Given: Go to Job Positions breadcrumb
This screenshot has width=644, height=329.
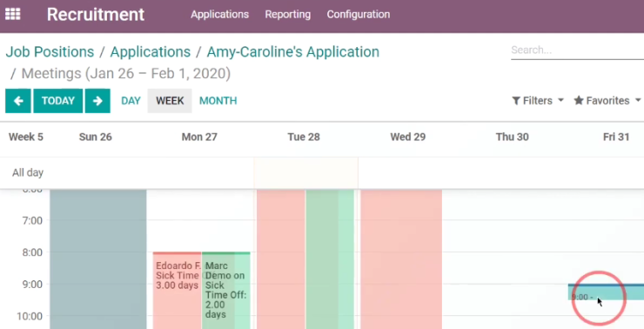Looking at the screenshot, I should point(50,51).
